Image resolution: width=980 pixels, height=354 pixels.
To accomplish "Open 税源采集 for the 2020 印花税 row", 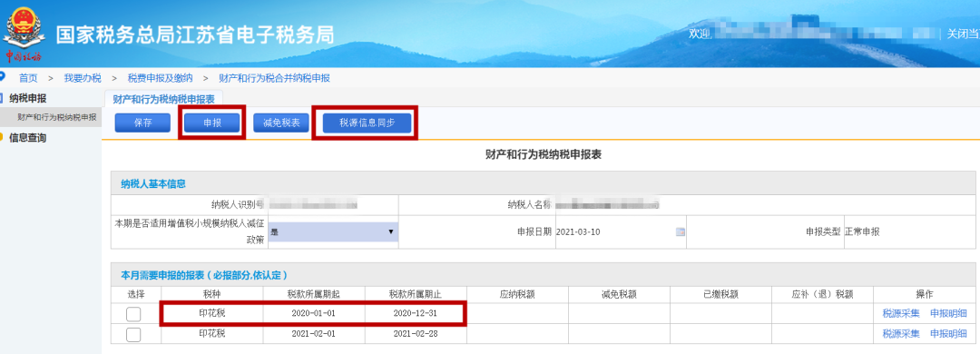I will 901,314.
